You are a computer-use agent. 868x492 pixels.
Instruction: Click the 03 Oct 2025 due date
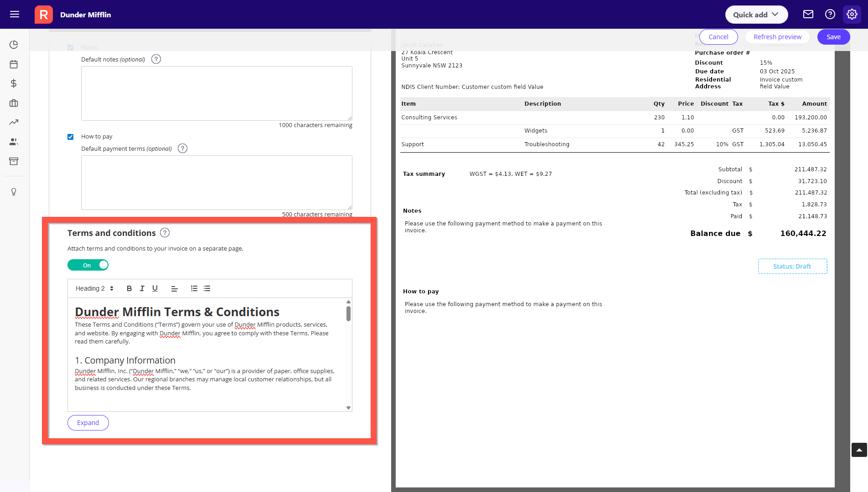click(777, 72)
